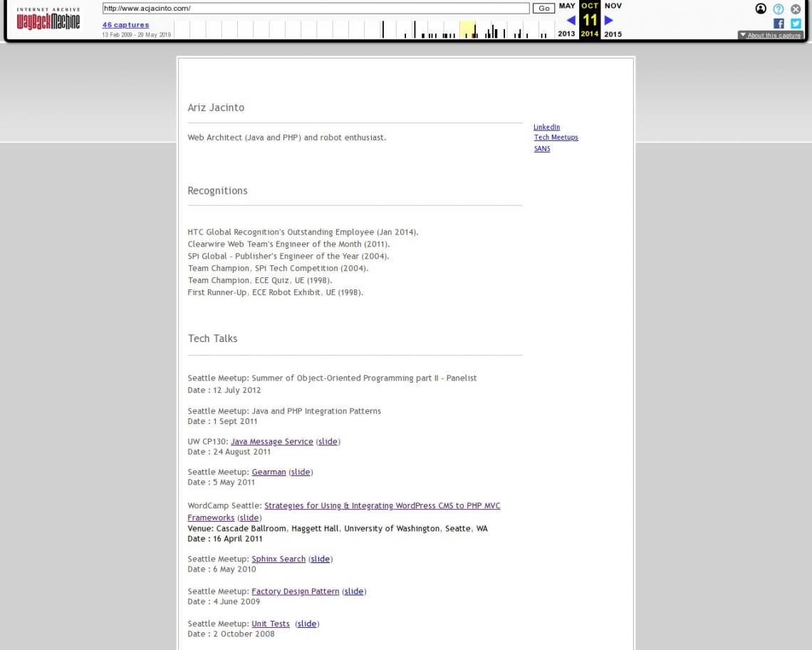
Task: Focus the Wayback URL input field
Action: coord(316,9)
